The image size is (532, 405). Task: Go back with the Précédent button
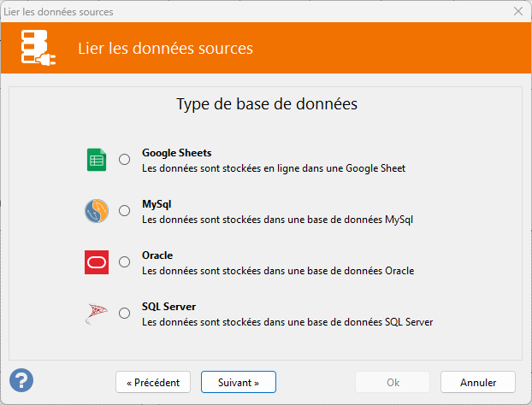click(153, 382)
